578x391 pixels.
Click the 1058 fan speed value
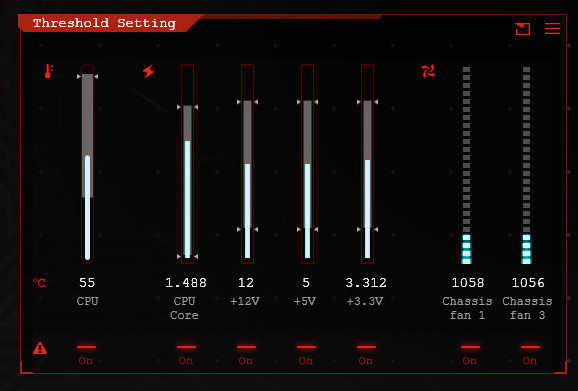click(x=467, y=283)
